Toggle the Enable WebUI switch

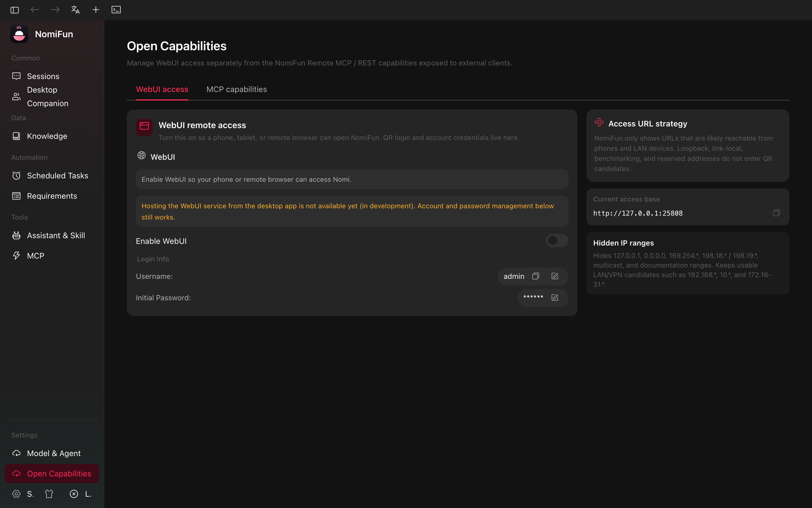coord(557,240)
